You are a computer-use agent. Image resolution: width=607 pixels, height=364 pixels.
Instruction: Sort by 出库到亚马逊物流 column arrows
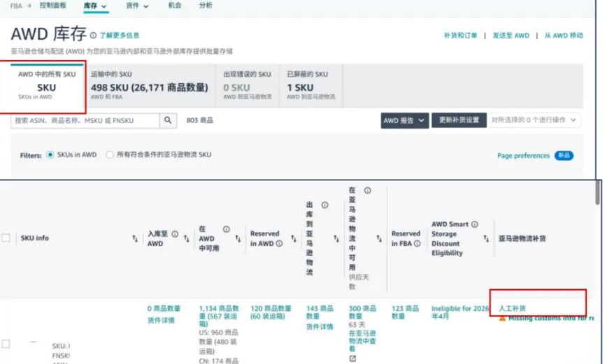click(336, 238)
